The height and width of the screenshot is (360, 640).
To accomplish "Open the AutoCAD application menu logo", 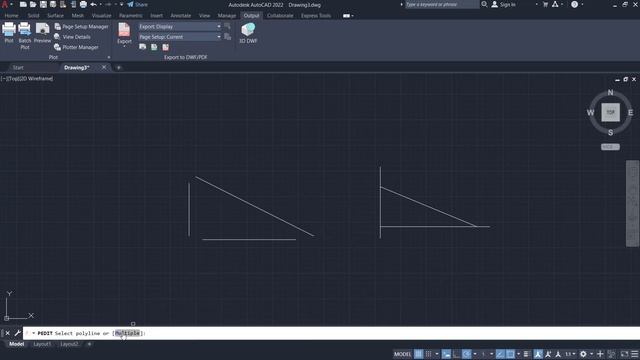I will [5, 4].
